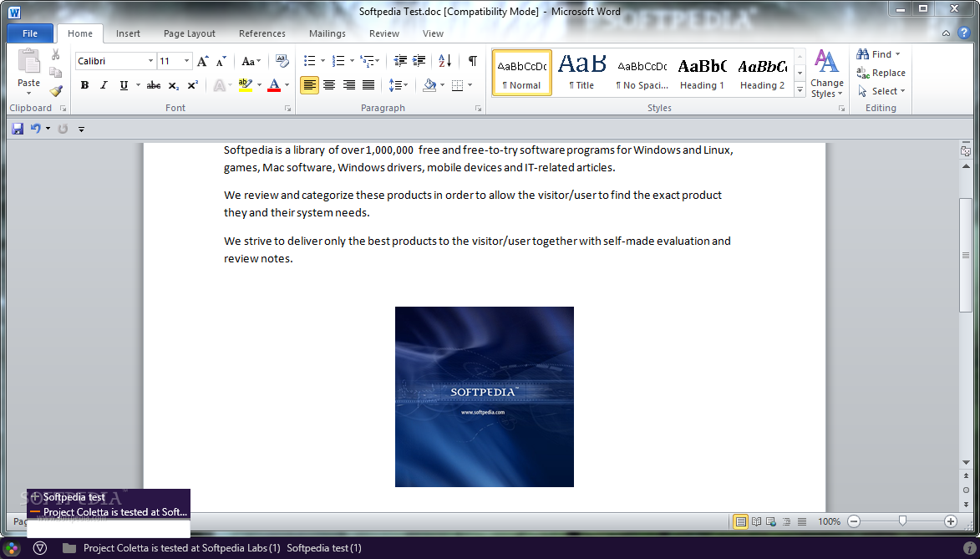The width and height of the screenshot is (980, 559).
Task: Clear formatting with the eraser icon
Action: (282, 61)
